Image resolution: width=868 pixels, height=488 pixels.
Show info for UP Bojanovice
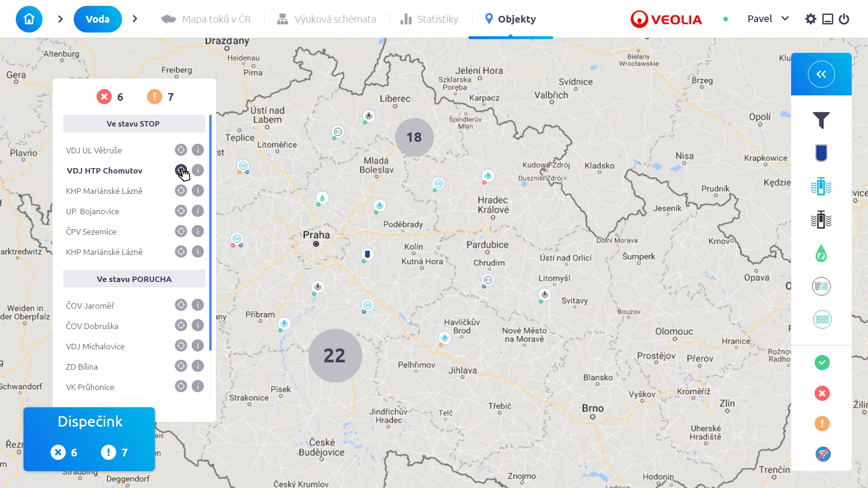(198, 211)
